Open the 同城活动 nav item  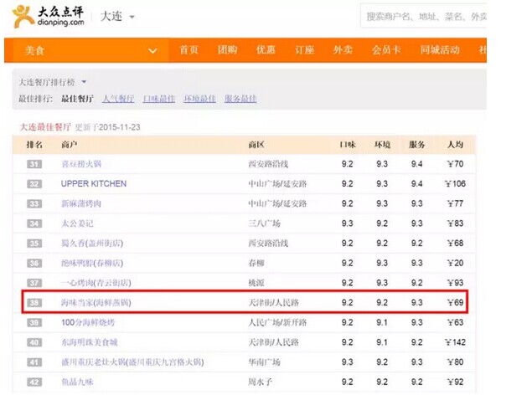440,50
